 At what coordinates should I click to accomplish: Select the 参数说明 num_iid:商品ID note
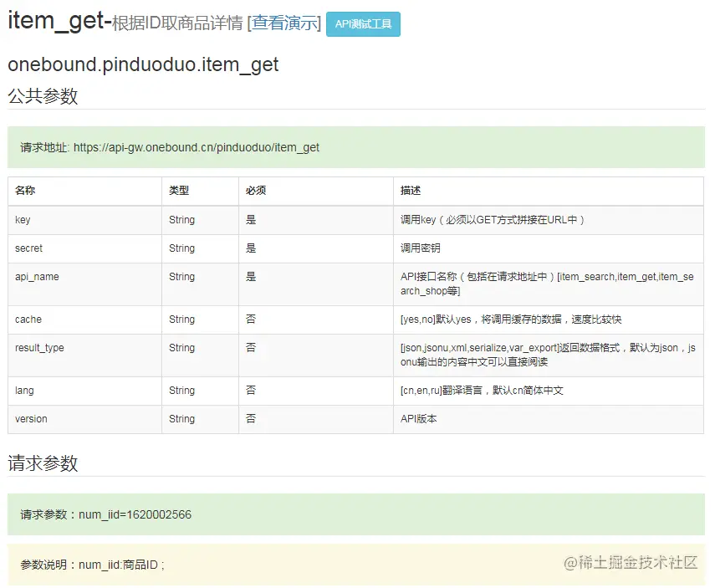[92, 565]
